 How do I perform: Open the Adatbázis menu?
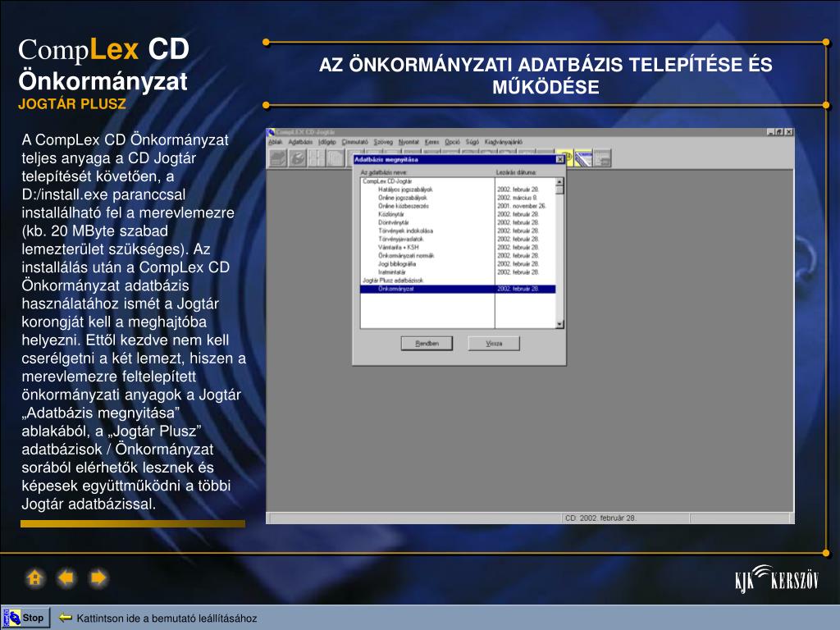(x=300, y=142)
